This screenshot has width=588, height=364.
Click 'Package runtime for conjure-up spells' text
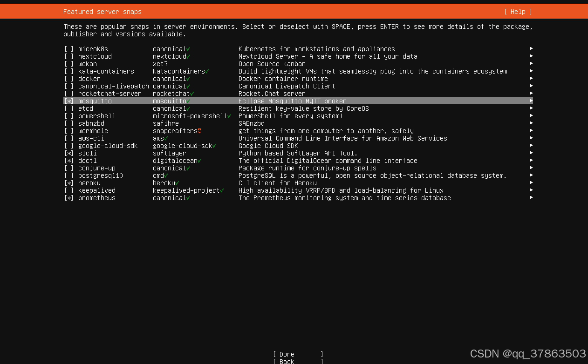pyautogui.click(x=308, y=168)
